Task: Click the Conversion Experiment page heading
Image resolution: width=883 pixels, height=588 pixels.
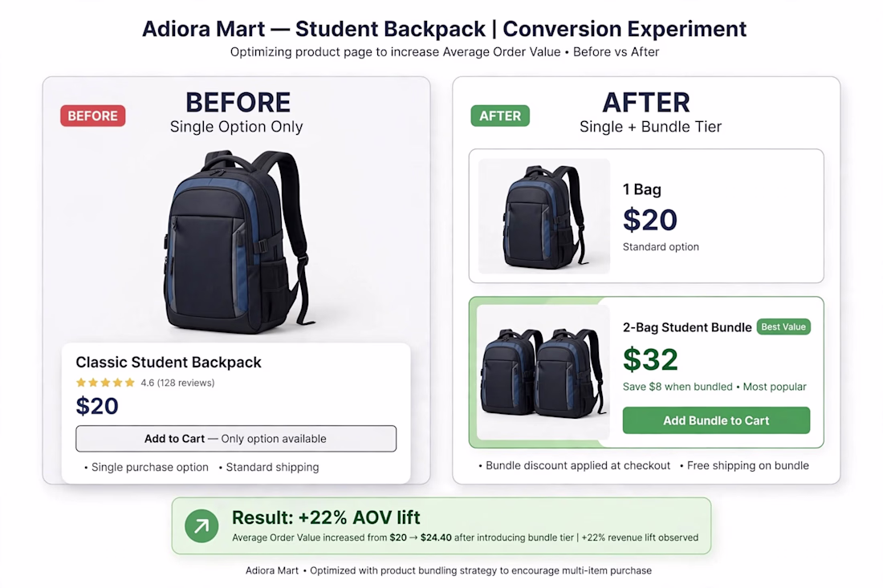Action: (445, 29)
